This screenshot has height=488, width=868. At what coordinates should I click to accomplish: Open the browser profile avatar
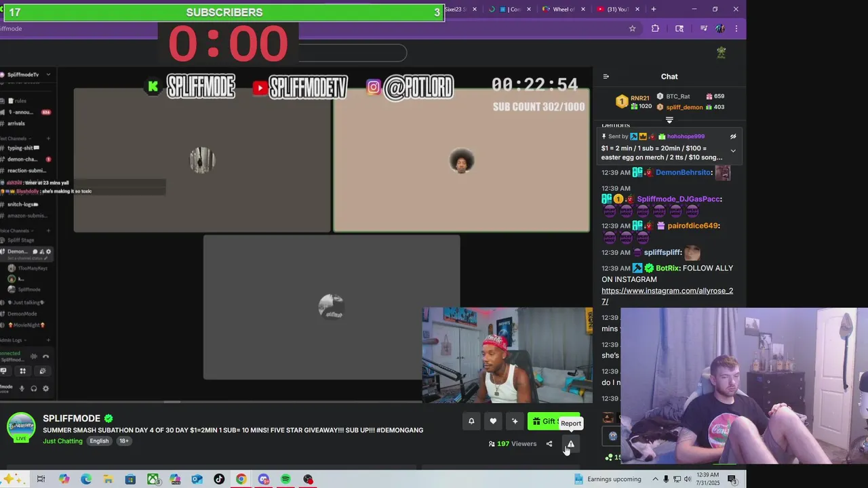[x=720, y=28]
